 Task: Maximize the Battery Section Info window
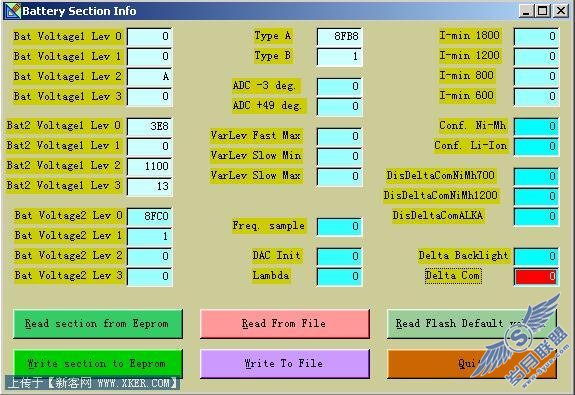point(543,11)
